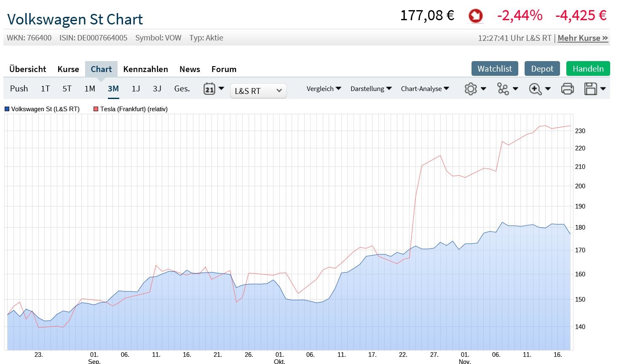The height and width of the screenshot is (364, 619).
Task: Click the 230 value on the price axis
Action: tap(580, 131)
